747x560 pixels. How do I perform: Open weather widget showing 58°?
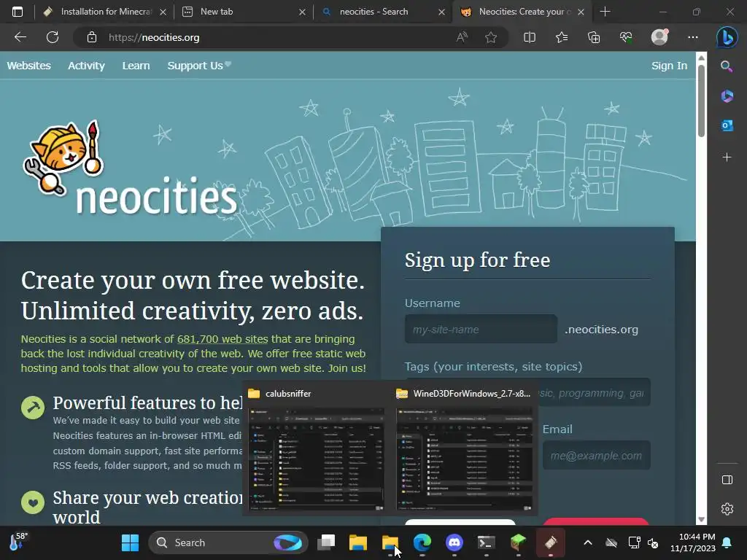pyautogui.click(x=18, y=542)
